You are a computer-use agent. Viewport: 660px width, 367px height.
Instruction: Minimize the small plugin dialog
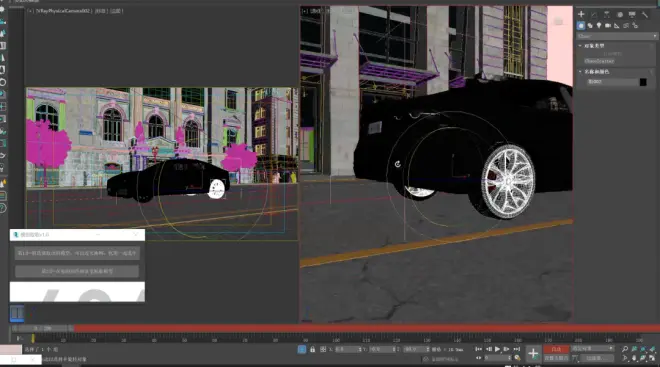tap(98, 234)
